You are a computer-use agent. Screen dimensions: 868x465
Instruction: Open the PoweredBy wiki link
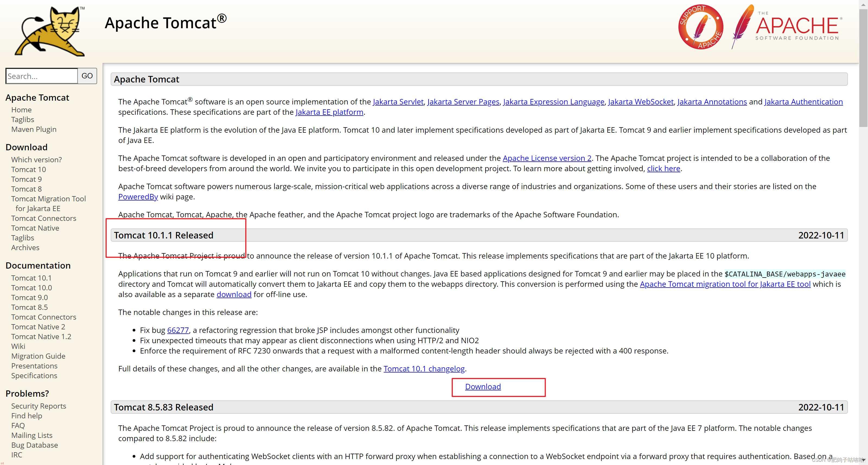click(x=138, y=197)
